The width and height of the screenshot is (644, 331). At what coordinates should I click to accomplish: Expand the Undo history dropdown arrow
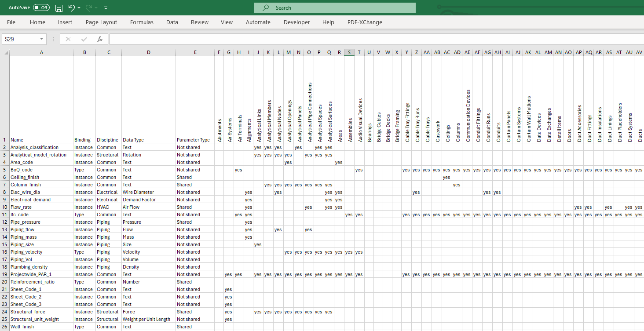79,8
